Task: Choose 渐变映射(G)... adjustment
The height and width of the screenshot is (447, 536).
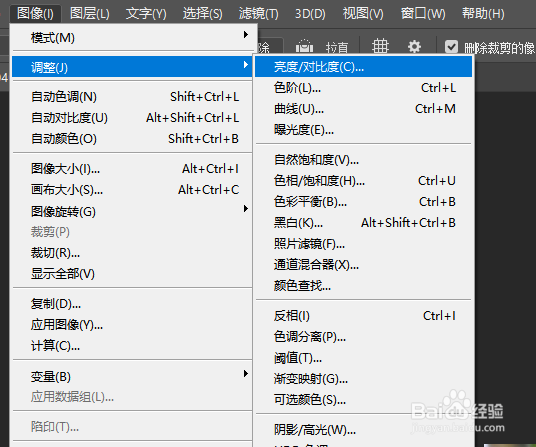Action: pos(363,379)
